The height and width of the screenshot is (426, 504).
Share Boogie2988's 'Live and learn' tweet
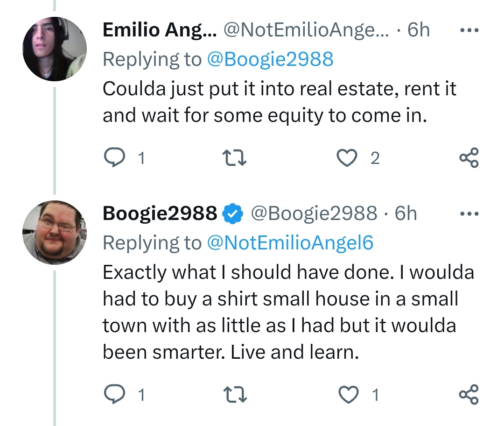pos(469,394)
